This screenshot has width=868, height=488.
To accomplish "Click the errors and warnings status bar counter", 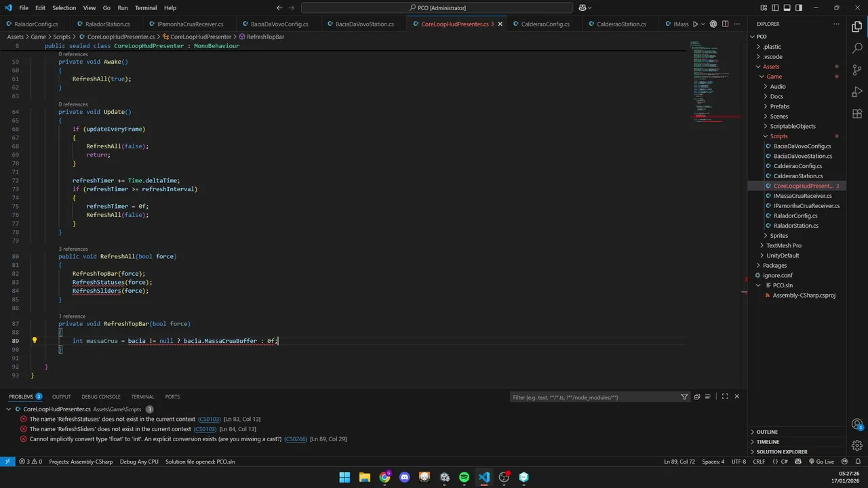I will coord(31,462).
